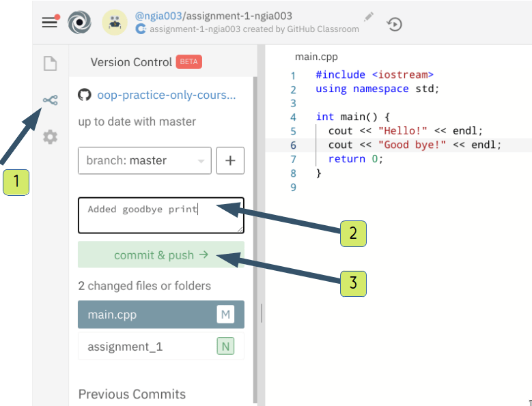Click line 1 #include <iostream>
532x406 pixels.
374,74
